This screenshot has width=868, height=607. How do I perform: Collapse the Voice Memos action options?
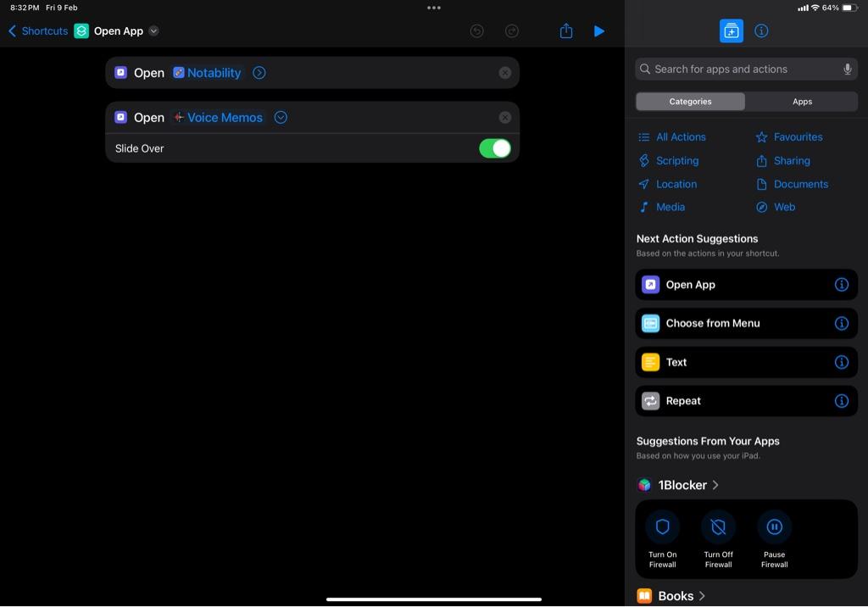click(281, 117)
